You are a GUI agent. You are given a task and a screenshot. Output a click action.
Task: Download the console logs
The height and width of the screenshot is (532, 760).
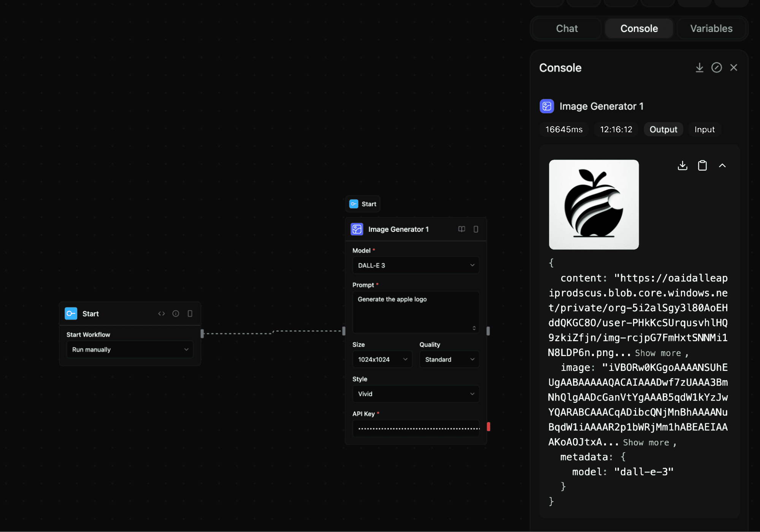point(700,67)
